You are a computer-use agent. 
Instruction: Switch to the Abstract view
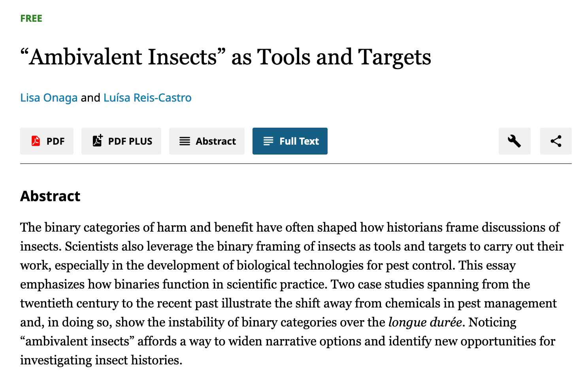207,141
